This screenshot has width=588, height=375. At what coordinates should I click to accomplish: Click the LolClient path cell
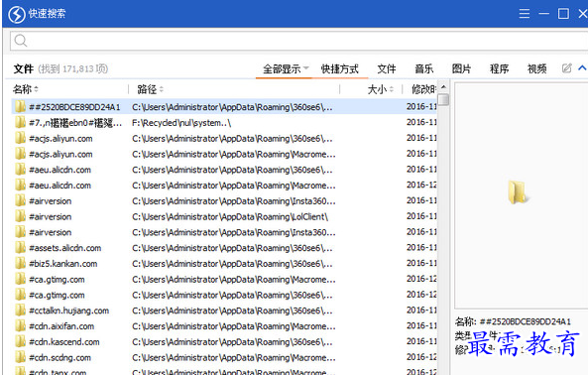230,217
